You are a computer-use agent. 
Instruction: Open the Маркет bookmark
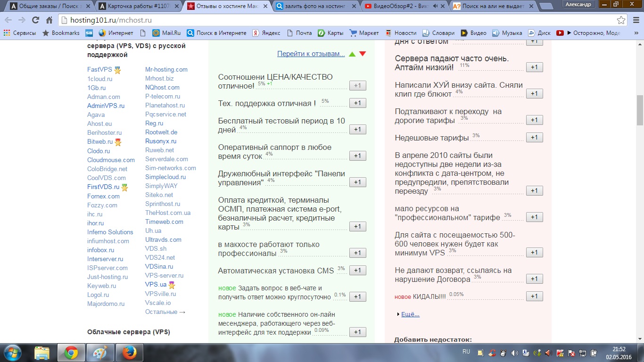[364, 33]
